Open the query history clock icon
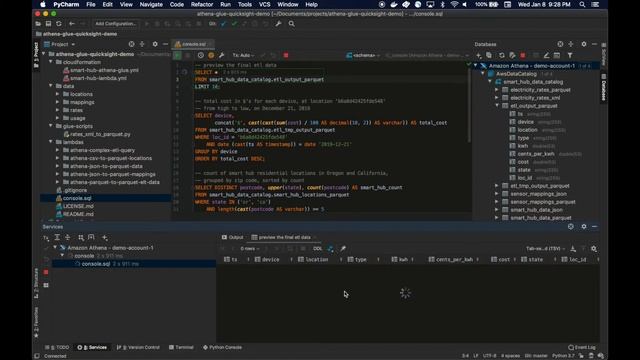 (x=200, y=55)
